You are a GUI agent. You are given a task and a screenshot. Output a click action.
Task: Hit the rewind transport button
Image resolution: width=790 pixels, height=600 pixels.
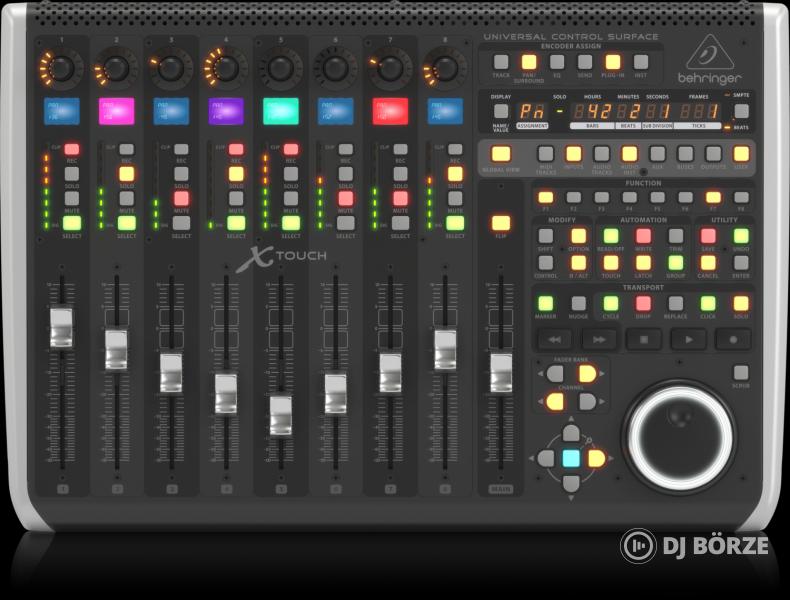(554, 340)
